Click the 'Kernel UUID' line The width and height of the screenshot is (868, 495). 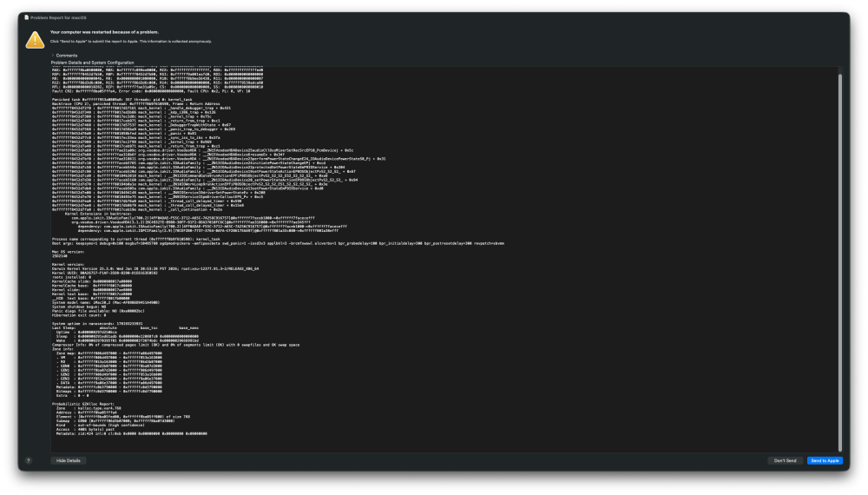(105, 273)
